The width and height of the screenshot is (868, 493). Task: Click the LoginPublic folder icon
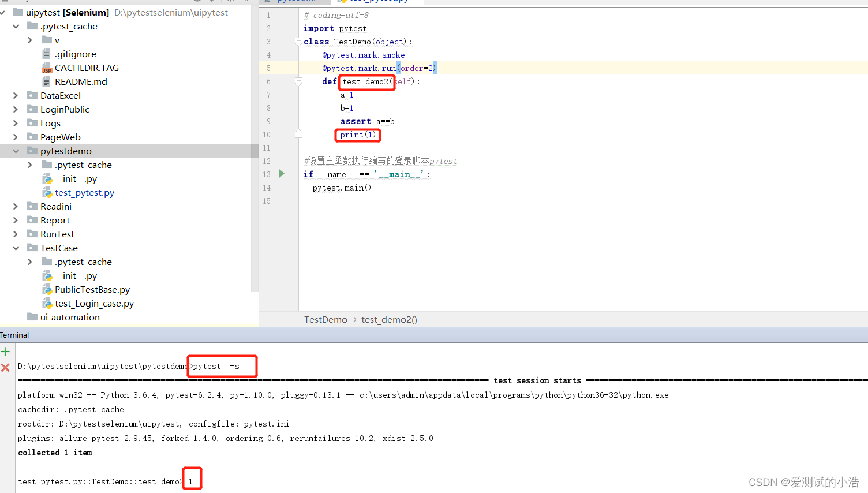[32, 109]
